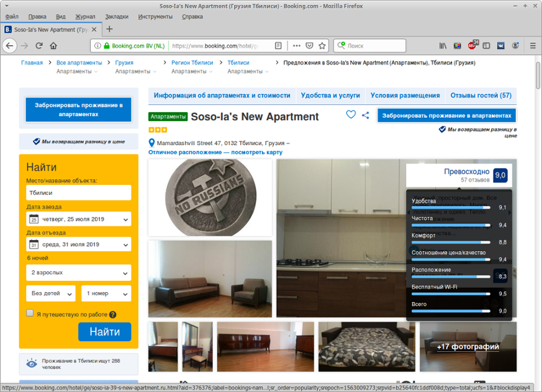The height and width of the screenshot is (392, 542).
Task: Reload the page with the refresh icon
Action: (39, 46)
